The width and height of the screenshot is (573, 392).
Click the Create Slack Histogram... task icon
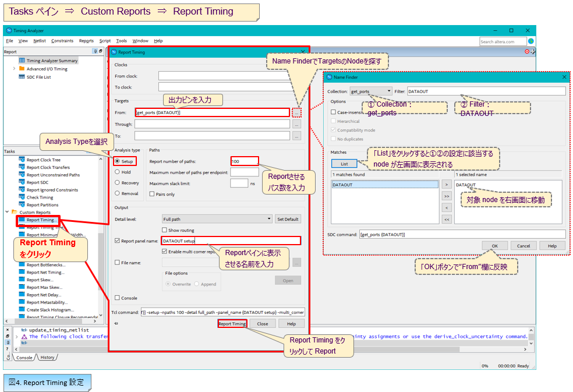tap(22, 310)
